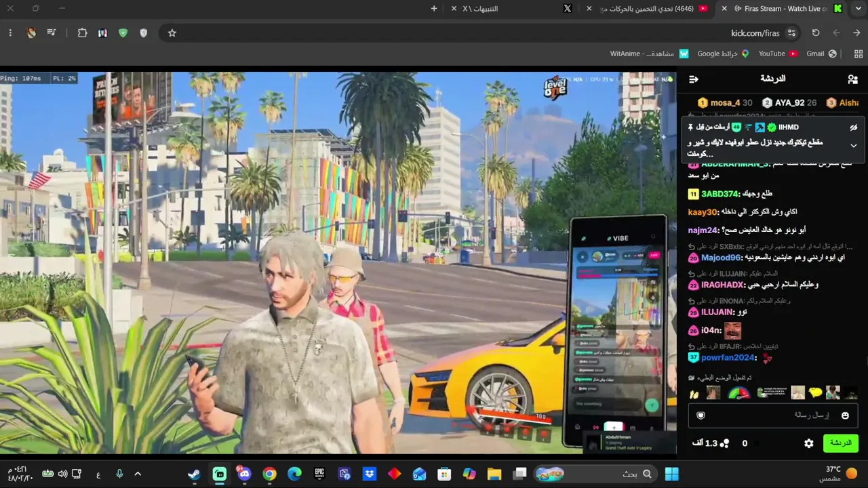868x488 pixels.
Task: Open the extensions puzzle icon
Action: [82, 33]
